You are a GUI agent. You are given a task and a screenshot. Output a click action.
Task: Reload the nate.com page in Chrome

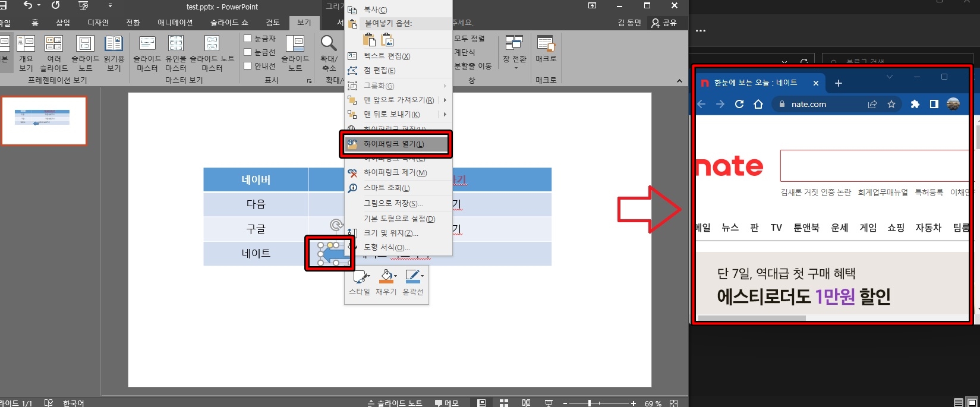point(739,104)
